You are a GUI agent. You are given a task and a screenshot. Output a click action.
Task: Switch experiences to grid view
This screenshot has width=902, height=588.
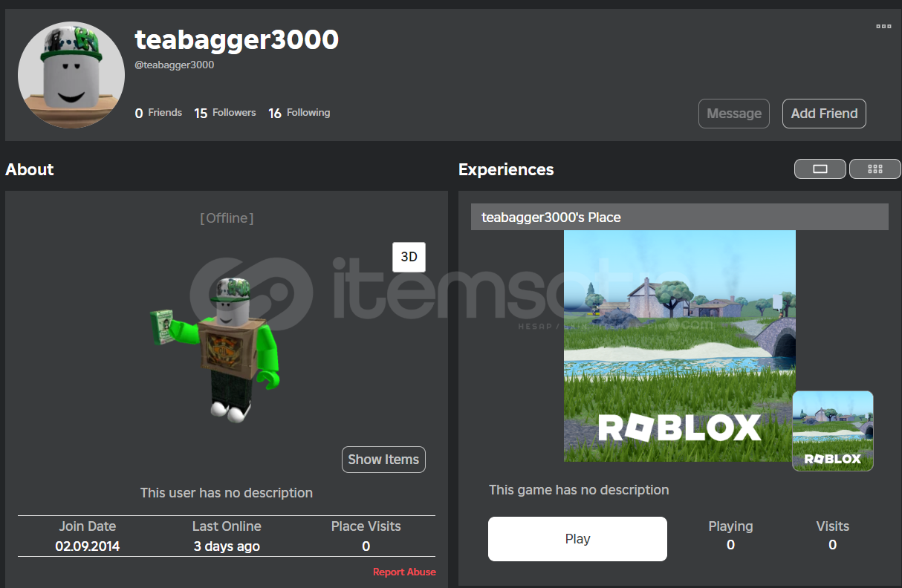click(x=875, y=169)
